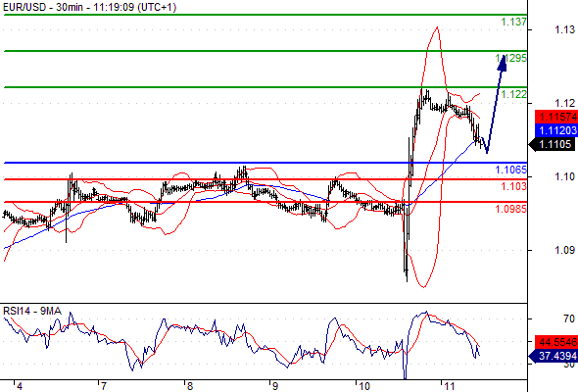Click the red 1.11574 price tag
Screen dimensions: 578x392
[556, 117]
